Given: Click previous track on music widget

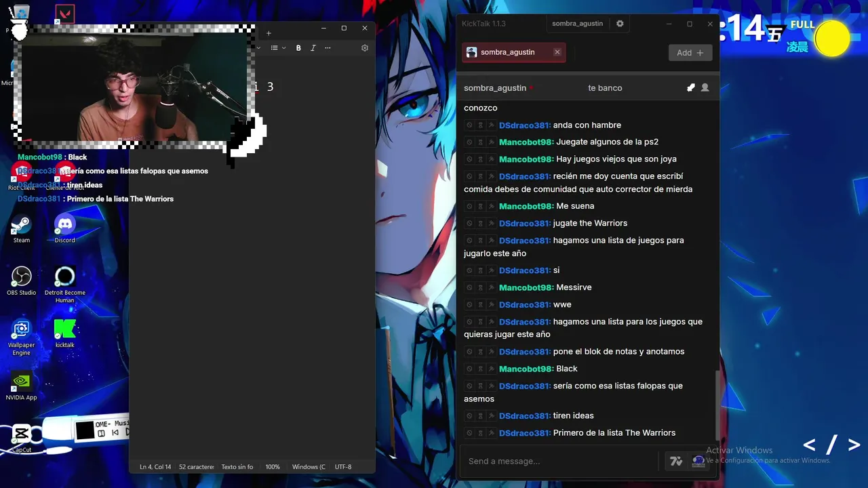Looking at the screenshot, I should tap(115, 433).
